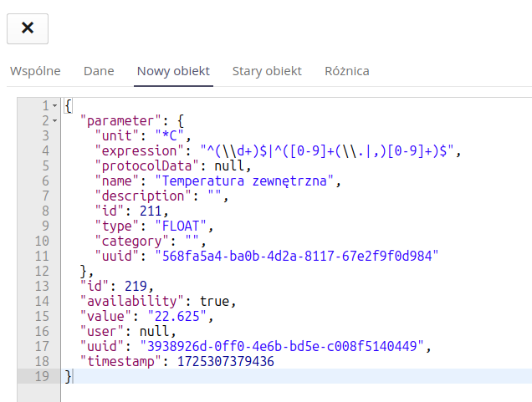Open the Dane tab
Viewport: 532px width, 402px height.
coord(99,71)
